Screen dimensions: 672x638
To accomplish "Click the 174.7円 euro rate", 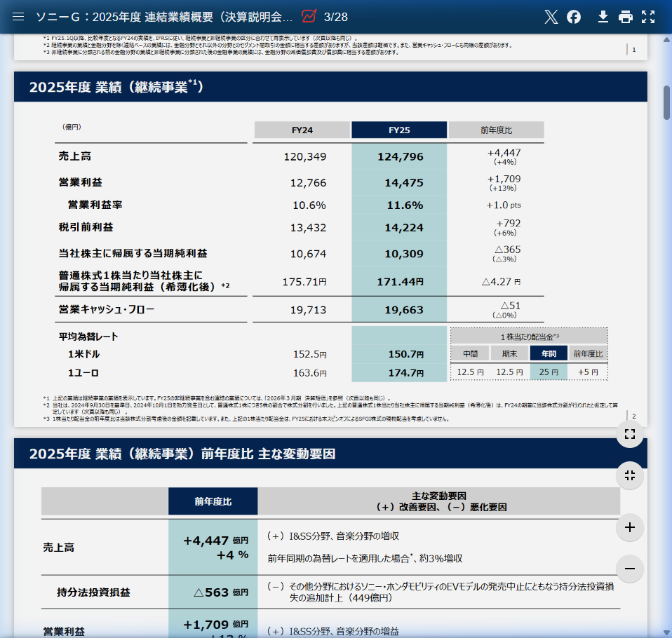I will (406, 373).
